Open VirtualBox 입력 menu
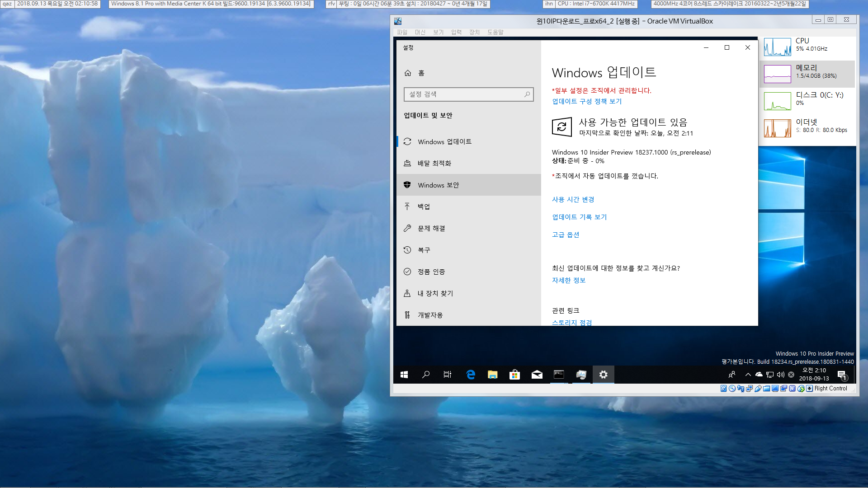 456,32
